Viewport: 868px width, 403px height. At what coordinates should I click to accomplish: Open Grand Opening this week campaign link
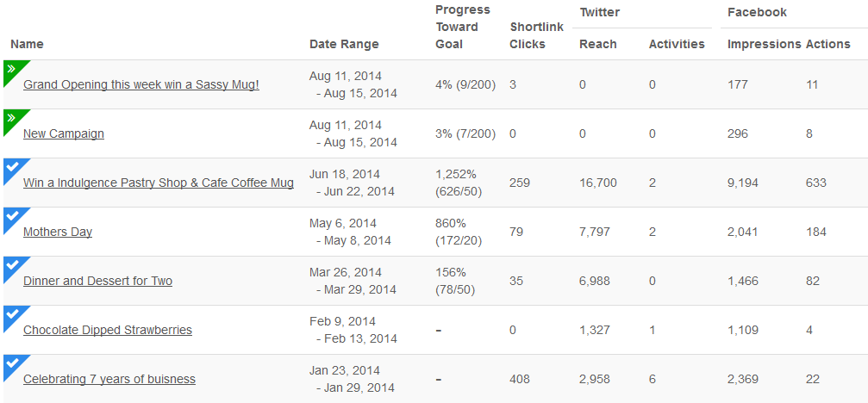point(141,85)
